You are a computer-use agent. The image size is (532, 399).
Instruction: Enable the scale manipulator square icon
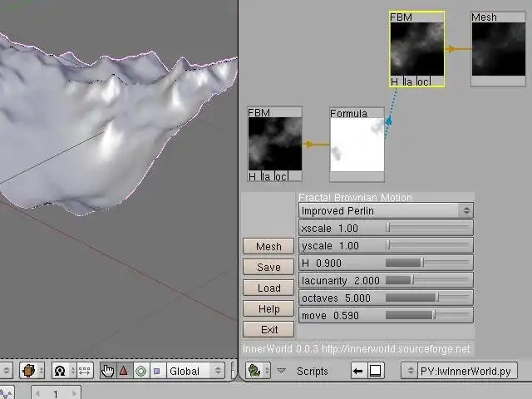[x=157, y=371]
